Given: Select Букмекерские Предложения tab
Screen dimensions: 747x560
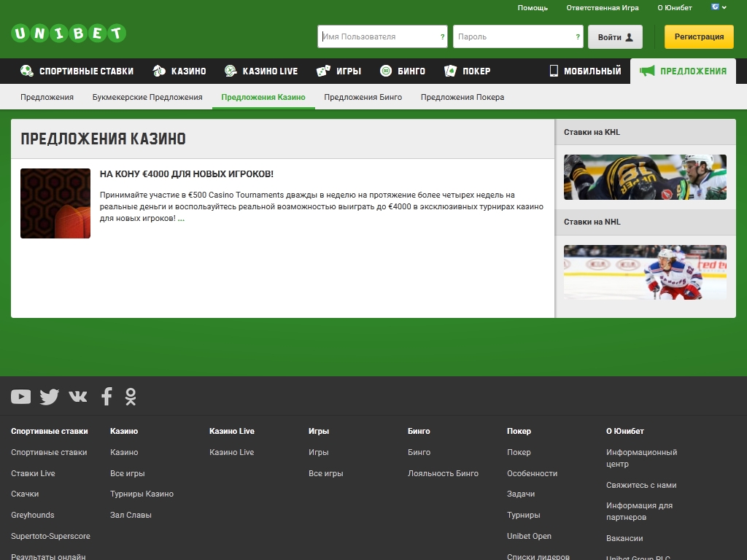Looking at the screenshot, I should click(147, 97).
